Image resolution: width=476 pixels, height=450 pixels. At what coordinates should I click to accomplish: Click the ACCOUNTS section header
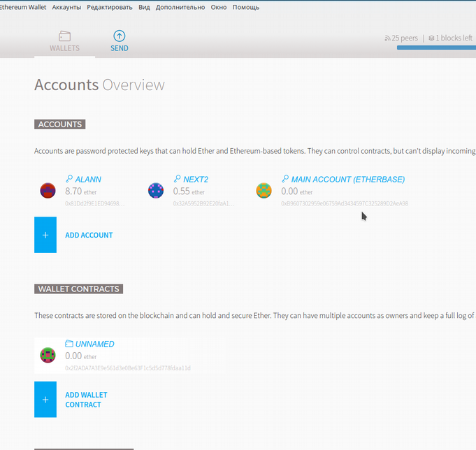(60, 124)
